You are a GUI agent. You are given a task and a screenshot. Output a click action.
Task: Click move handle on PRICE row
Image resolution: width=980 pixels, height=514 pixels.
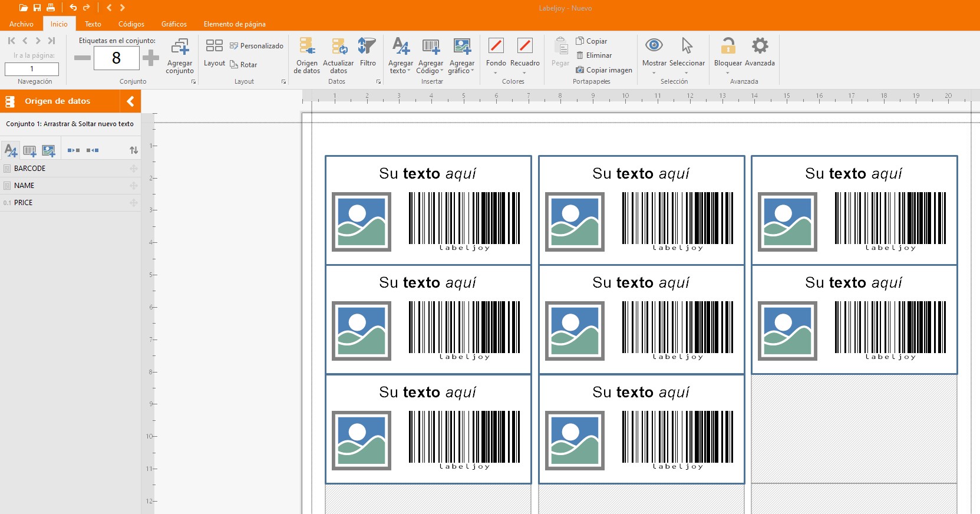[x=134, y=203]
